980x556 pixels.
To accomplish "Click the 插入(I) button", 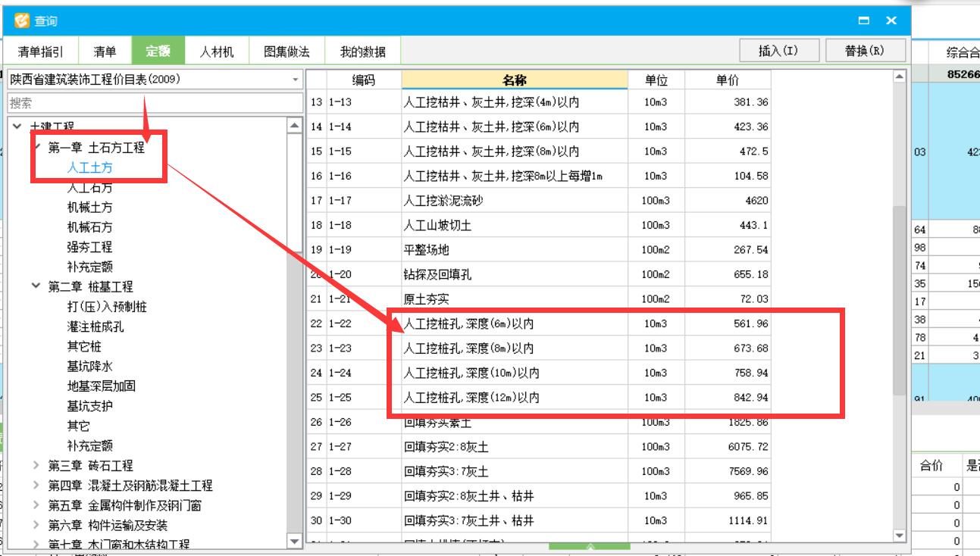I will point(778,51).
